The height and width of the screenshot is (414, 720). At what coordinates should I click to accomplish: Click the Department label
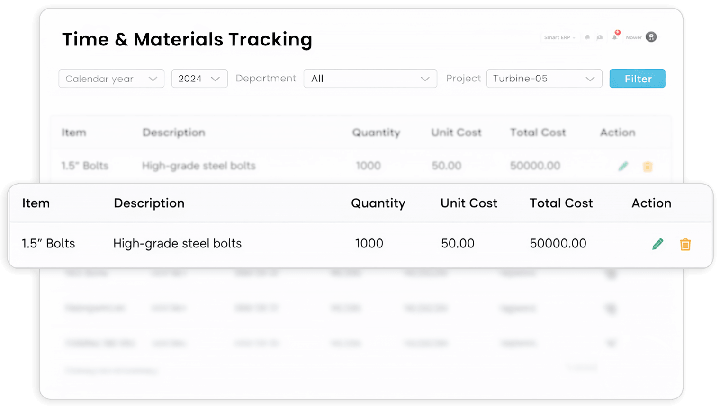pyautogui.click(x=266, y=78)
